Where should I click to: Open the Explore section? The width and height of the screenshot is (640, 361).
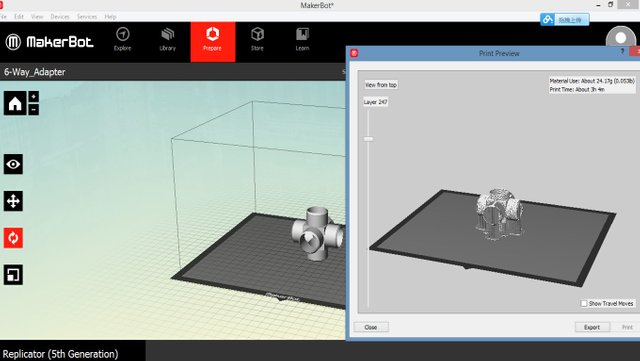122,40
